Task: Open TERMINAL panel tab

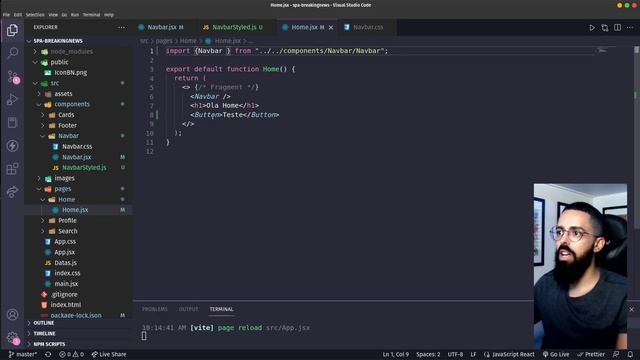Action: point(221,309)
